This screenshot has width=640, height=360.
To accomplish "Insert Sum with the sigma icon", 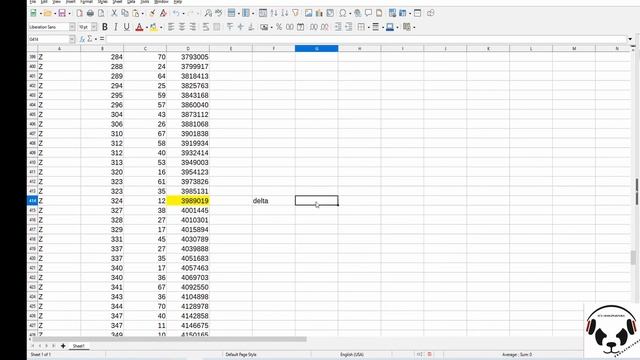I will coord(90,39).
